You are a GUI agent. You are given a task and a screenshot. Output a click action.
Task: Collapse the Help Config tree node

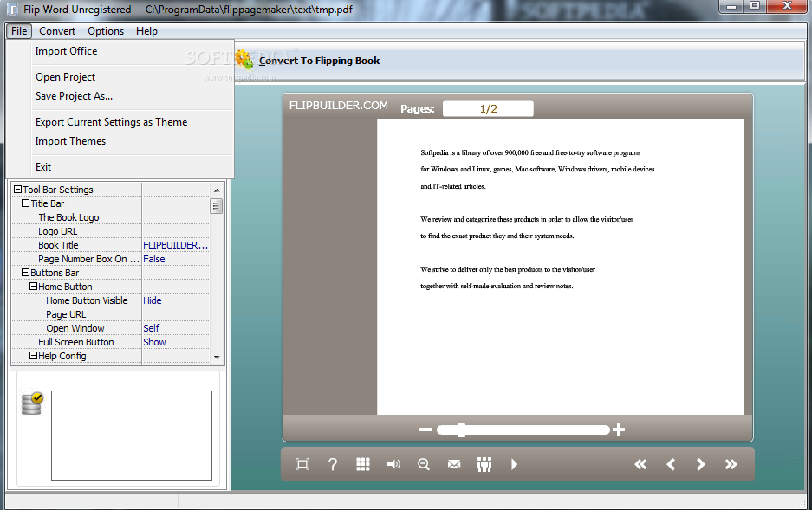(33, 355)
